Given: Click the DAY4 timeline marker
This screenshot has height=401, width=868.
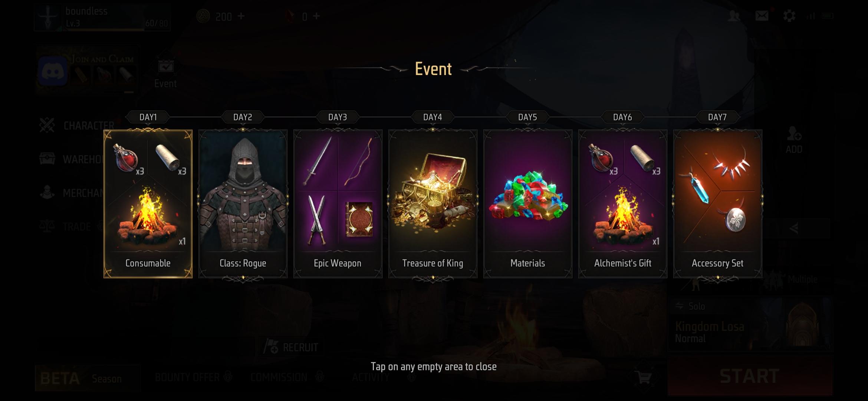Looking at the screenshot, I should click(433, 117).
